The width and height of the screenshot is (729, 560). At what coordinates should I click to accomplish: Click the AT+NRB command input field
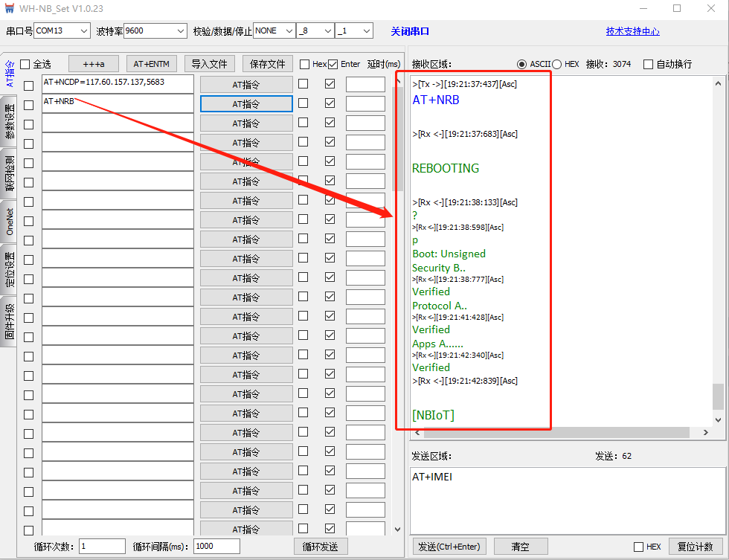click(x=118, y=103)
